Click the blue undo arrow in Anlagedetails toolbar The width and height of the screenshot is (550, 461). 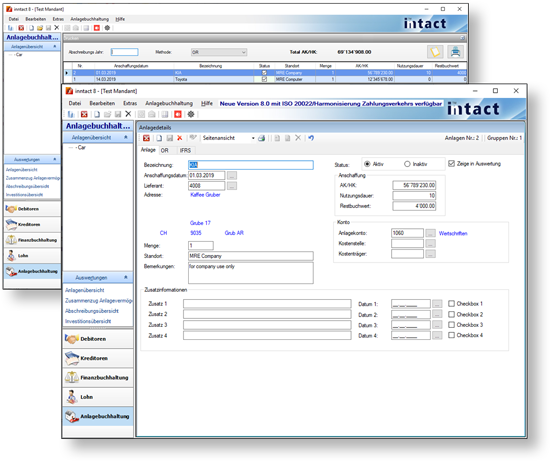(x=311, y=138)
